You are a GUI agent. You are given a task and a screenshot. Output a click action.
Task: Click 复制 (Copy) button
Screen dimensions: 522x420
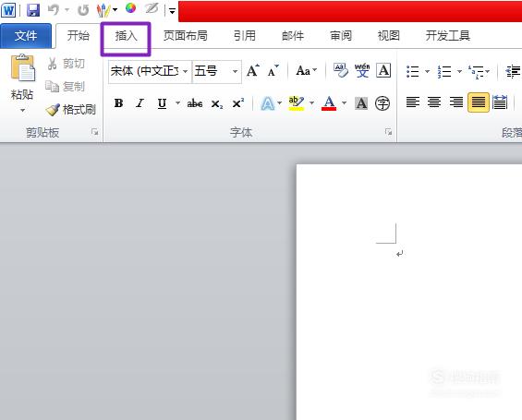pos(66,87)
